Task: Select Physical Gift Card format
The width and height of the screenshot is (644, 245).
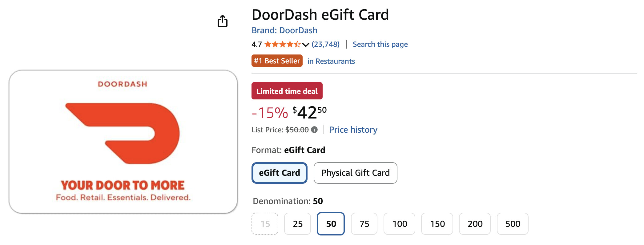Action: coord(355,173)
